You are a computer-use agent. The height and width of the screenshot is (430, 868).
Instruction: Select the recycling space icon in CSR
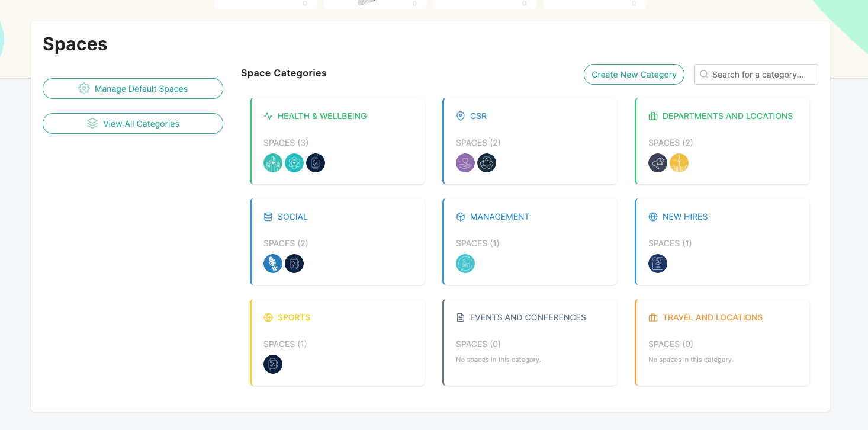pyautogui.click(x=487, y=163)
